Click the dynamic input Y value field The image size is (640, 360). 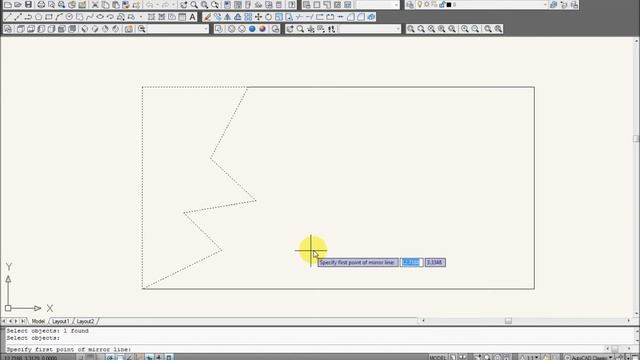coord(435,262)
